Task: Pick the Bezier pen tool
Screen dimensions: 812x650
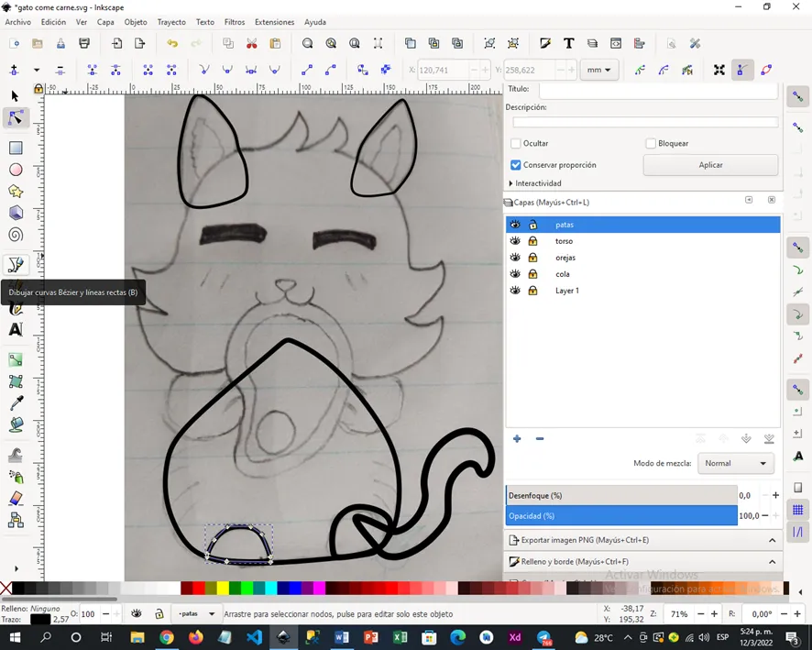Action: coord(16,265)
